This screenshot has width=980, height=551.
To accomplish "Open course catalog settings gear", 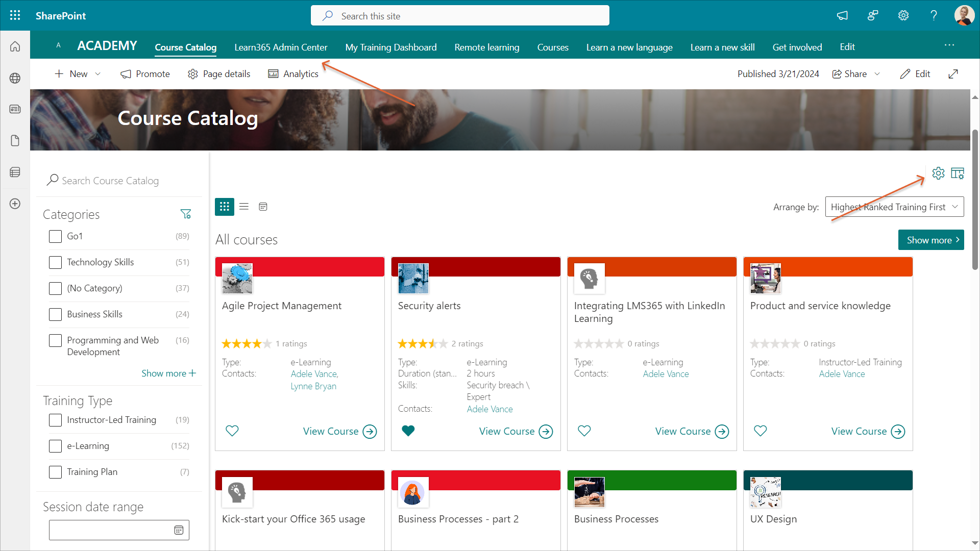I will (938, 173).
